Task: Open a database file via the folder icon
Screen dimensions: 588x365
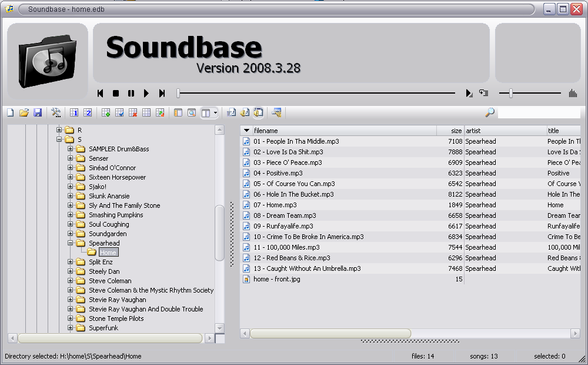Action: (24, 112)
